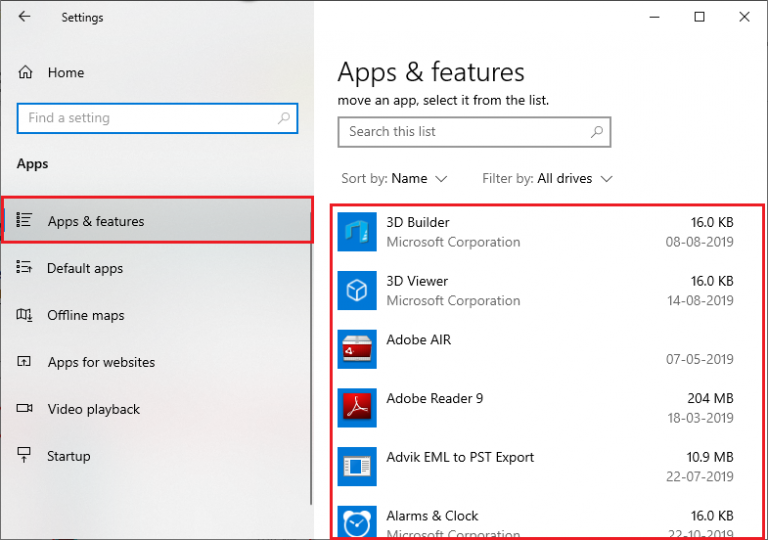The height and width of the screenshot is (540, 768).
Task: Click the Alarms & Clock icon
Action: (357, 522)
